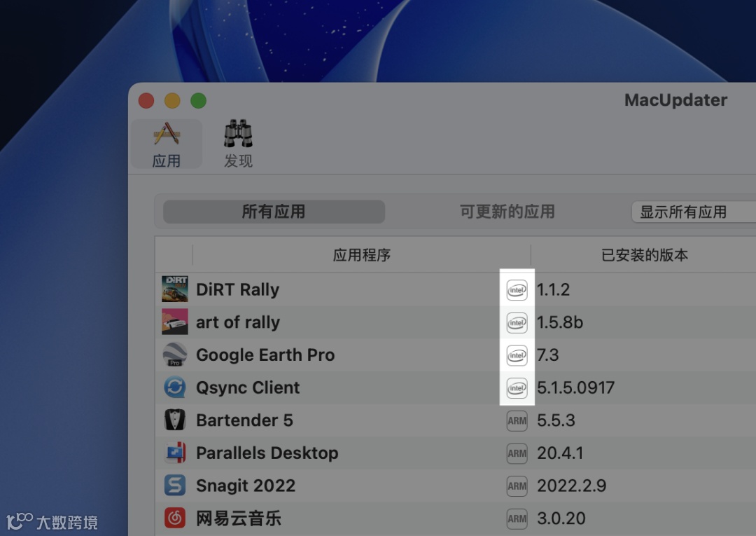Open the 应用 toolbar tab

167,144
